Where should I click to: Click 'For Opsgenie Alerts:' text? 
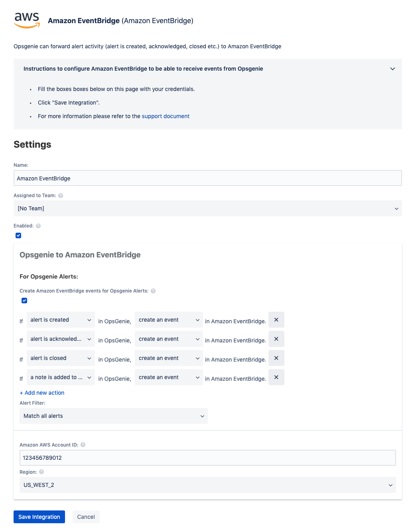pyautogui.click(x=49, y=277)
